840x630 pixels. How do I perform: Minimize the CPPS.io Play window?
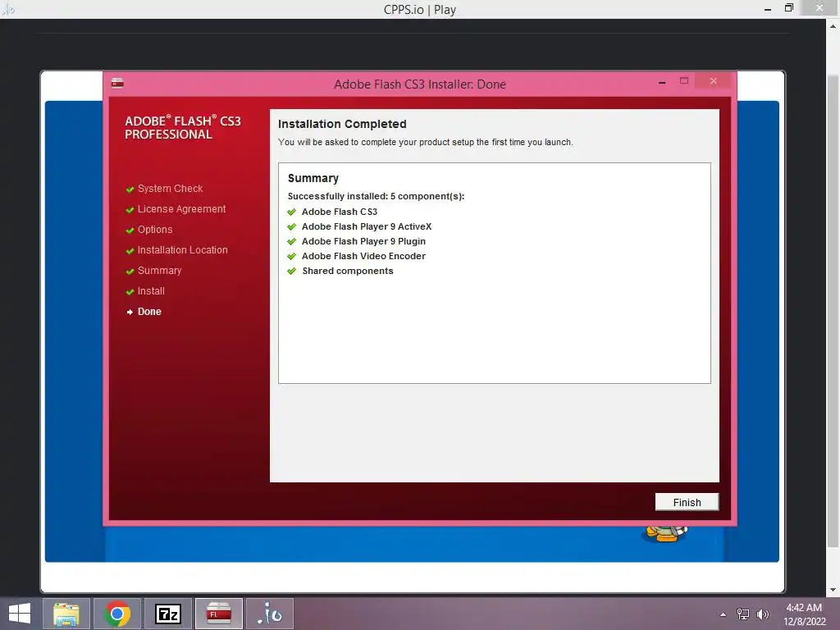[x=767, y=8]
